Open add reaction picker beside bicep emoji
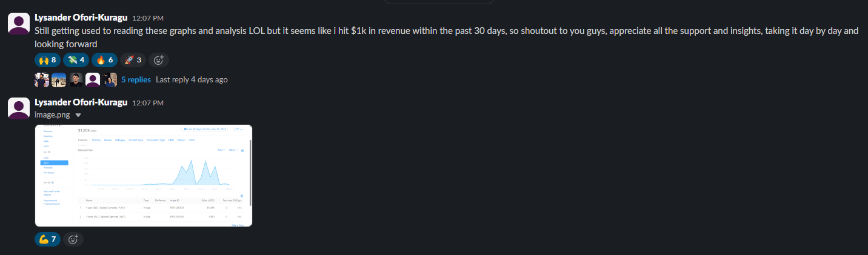Image resolution: width=868 pixels, height=255 pixels. tap(73, 239)
